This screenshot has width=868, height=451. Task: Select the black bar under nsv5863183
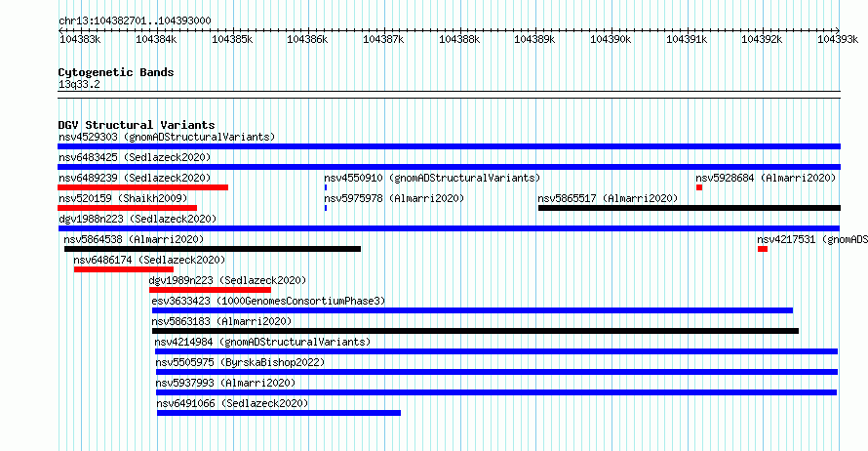(x=476, y=331)
